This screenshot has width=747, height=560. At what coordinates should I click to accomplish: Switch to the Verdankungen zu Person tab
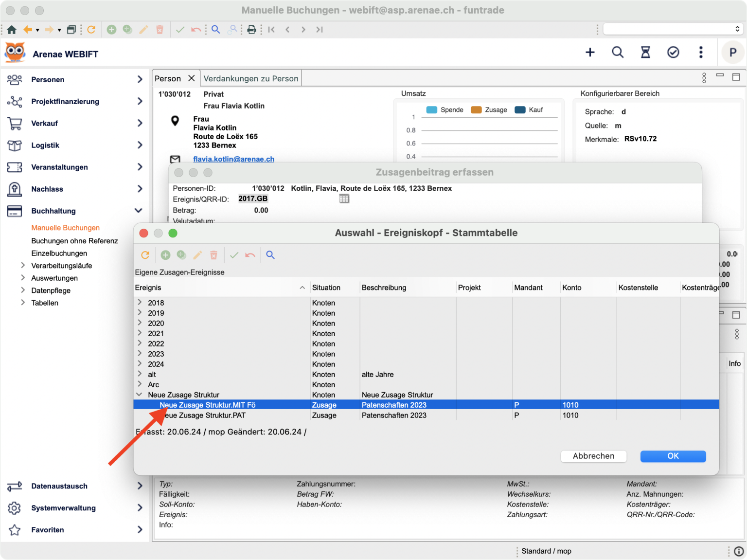tap(250, 78)
